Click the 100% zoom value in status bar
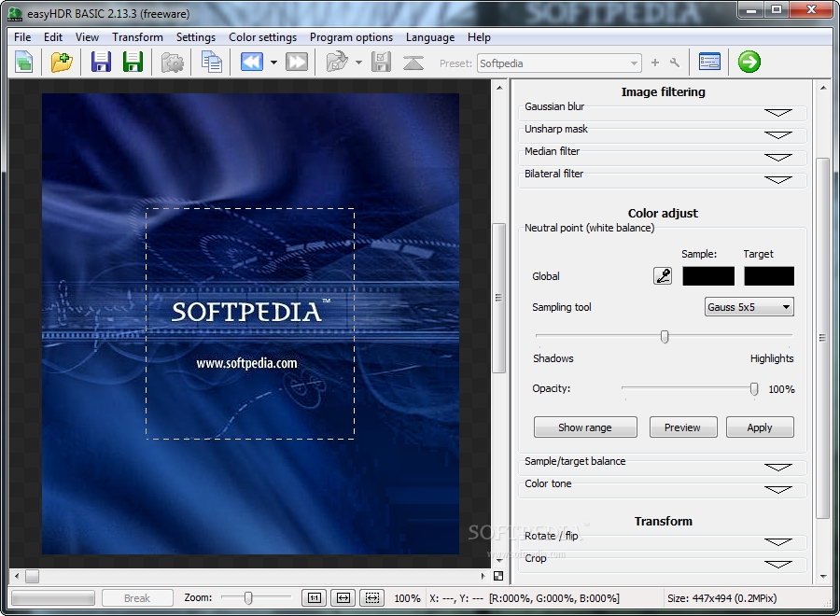The width and height of the screenshot is (840, 616). (407, 597)
